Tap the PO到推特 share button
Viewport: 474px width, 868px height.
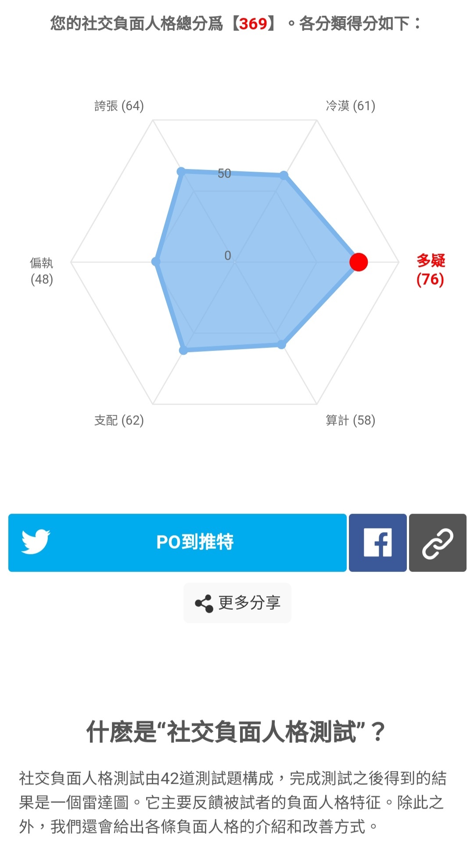click(177, 542)
